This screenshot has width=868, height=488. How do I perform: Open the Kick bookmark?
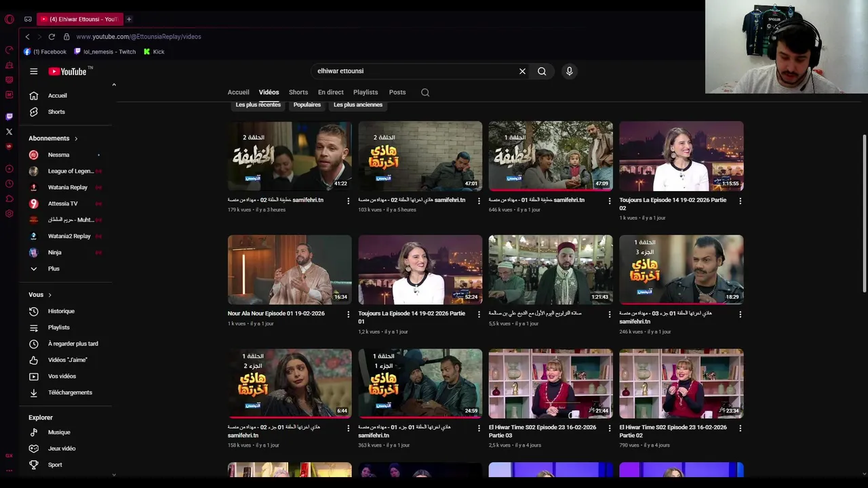[x=154, y=52]
